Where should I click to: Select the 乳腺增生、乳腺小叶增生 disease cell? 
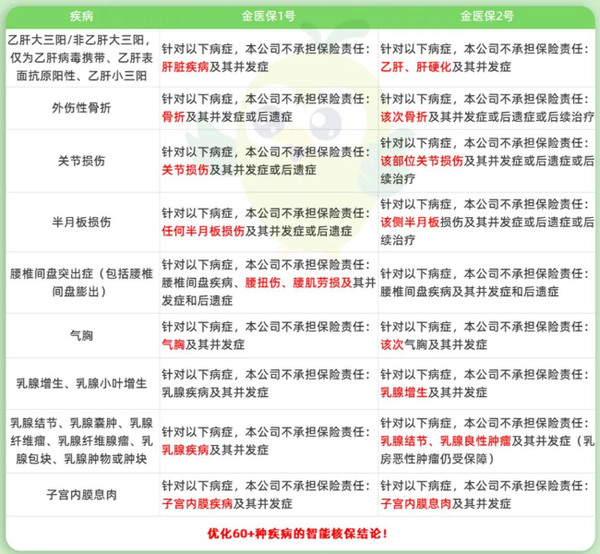tap(82, 383)
